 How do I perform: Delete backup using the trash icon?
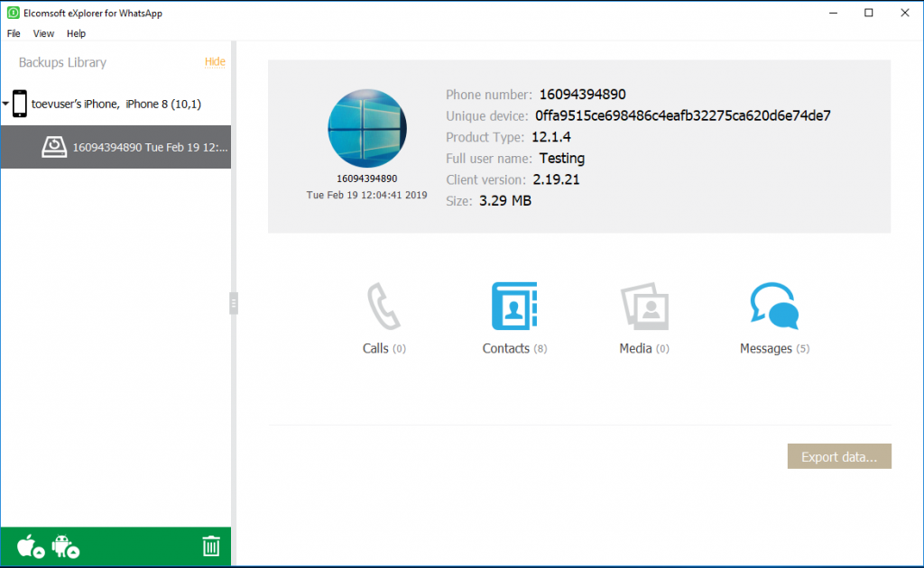click(211, 545)
